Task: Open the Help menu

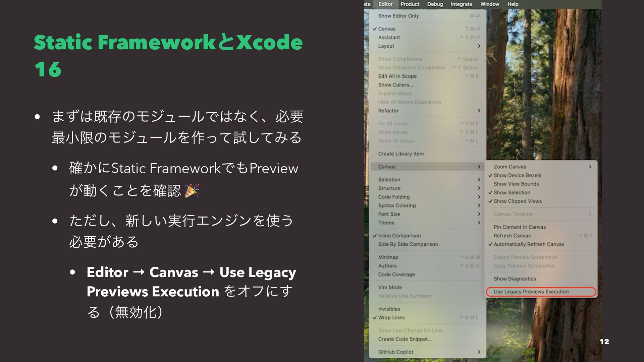Action: 513,4
